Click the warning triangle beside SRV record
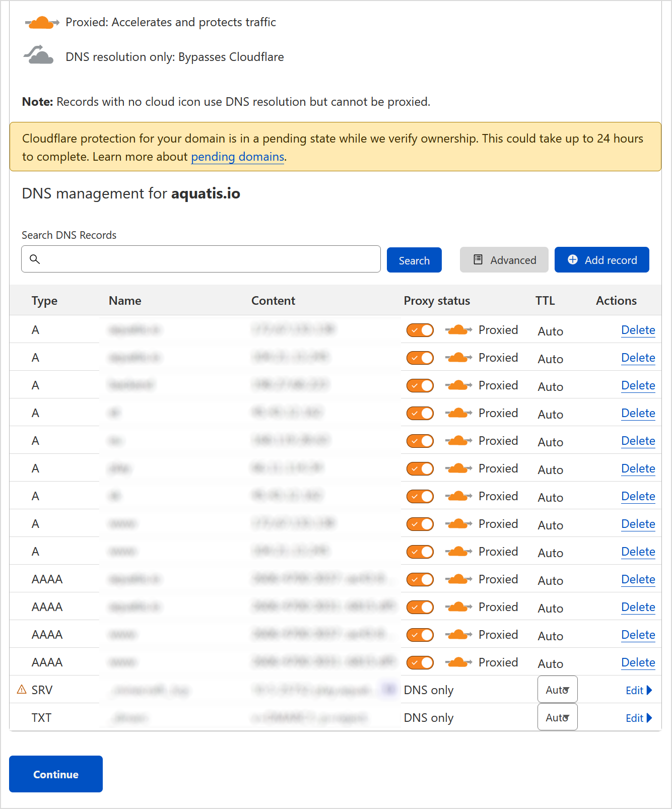 click(x=22, y=689)
